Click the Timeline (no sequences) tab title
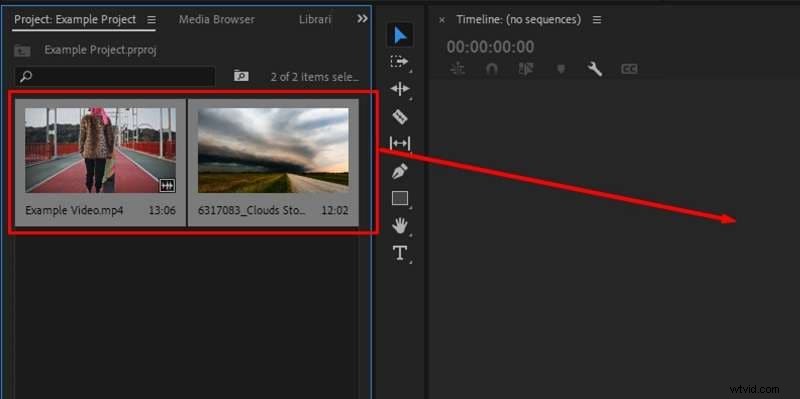Image resolution: width=800 pixels, height=399 pixels. [518, 19]
